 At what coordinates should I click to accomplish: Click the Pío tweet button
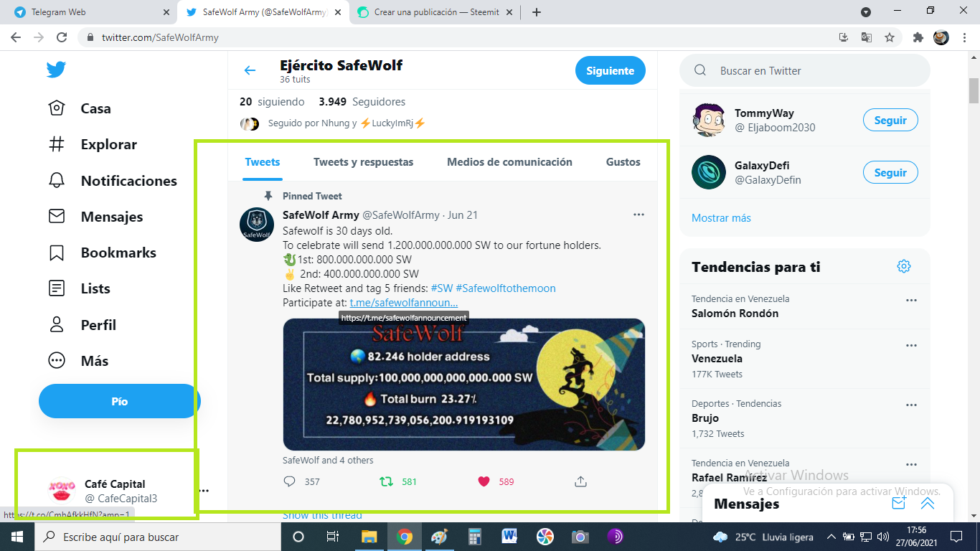(x=119, y=401)
